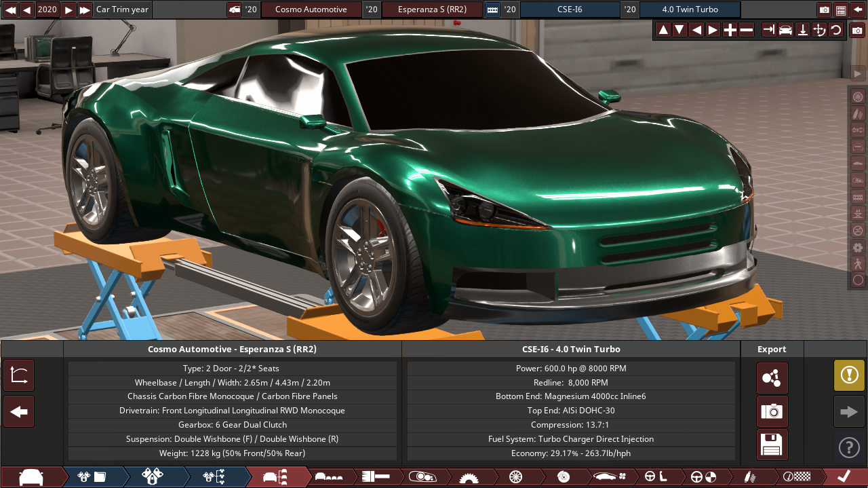Open the 4.0 Twin Turbo variant selector
Viewport: 868px width, 488px height.
tap(690, 10)
